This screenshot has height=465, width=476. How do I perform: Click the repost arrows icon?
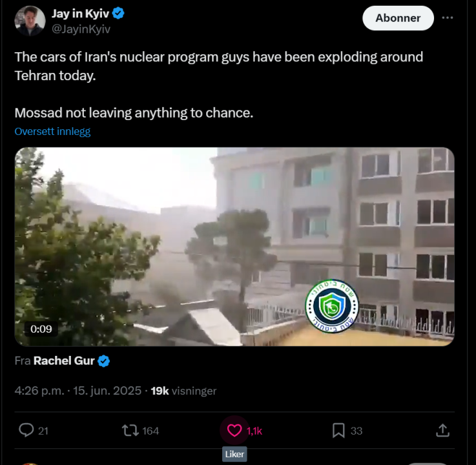[130, 430]
